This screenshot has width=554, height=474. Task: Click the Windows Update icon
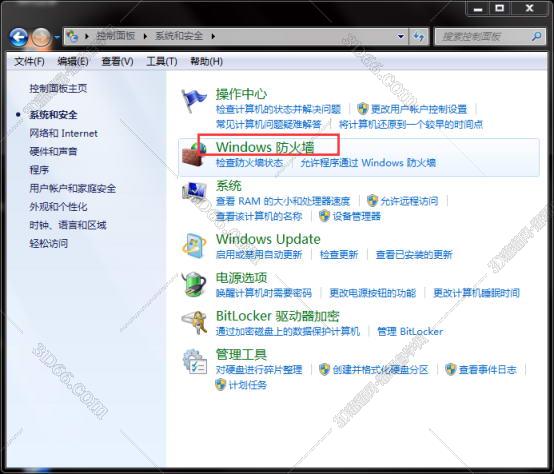coord(194,246)
